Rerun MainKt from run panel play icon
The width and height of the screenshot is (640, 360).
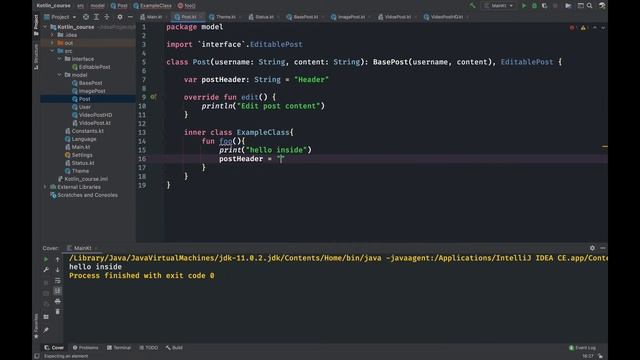tap(46, 259)
